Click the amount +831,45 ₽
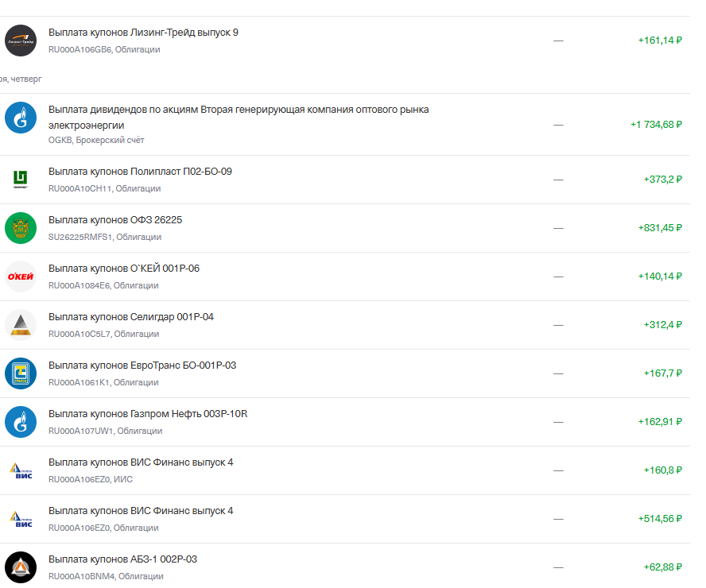 click(x=660, y=228)
